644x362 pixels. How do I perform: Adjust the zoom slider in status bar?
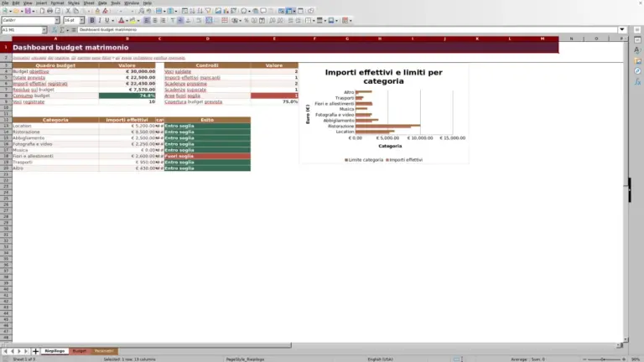click(x=604, y=359)
